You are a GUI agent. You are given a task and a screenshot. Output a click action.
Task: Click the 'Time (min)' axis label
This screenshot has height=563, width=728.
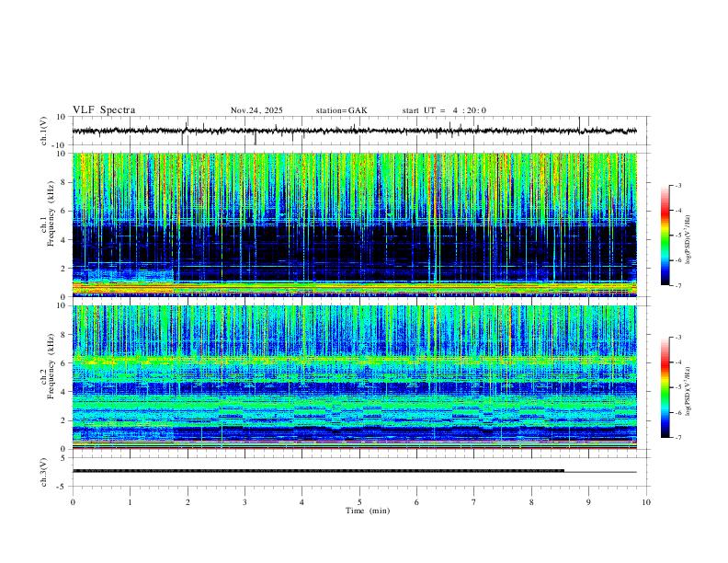click(x=368, y=511)
